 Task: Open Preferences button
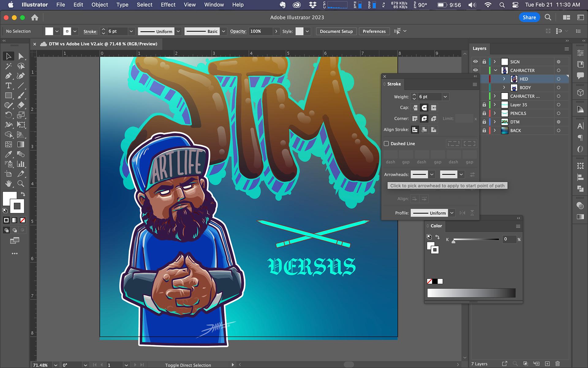coord(374,31)
